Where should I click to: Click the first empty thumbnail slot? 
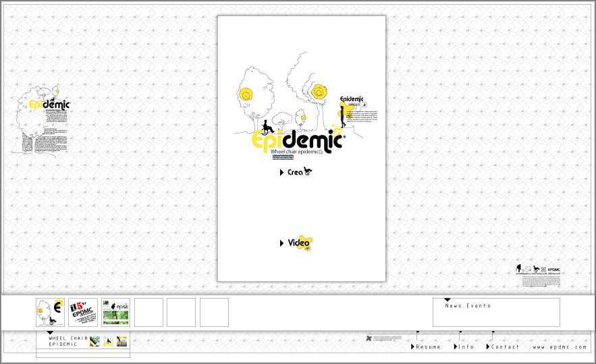(148, 313)
